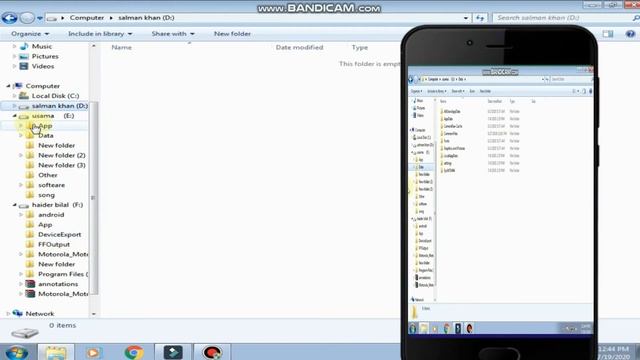Expand the softeare folder node
The height and width of the screenshot is (360, 640).
(x=21, y=185)
